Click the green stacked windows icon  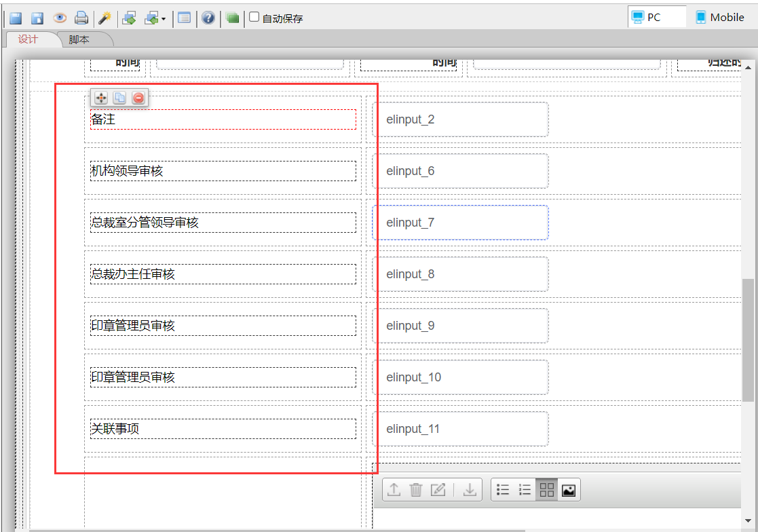coord(233,18)
